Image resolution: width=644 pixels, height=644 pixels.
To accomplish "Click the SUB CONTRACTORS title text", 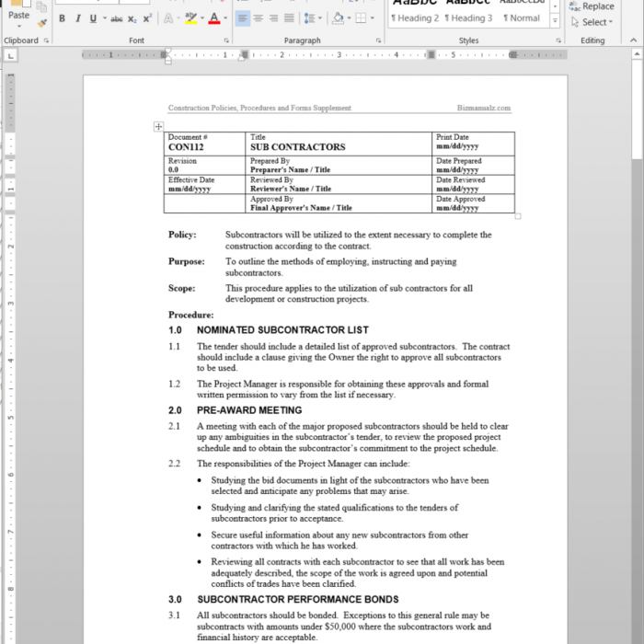I will tap(298, 147).
